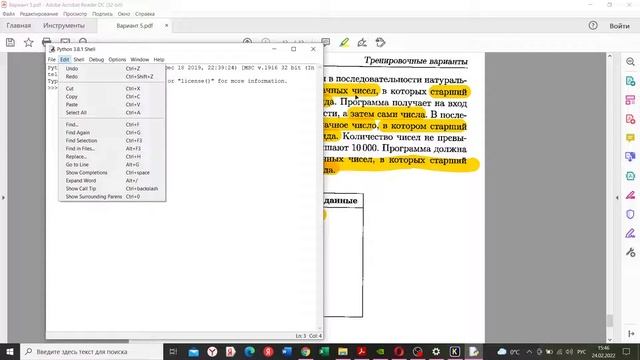The width and height of the screenshot is (640, 360).
Task: Collapse the Acrobat right tools pane arrow
Action: point(617,198)
